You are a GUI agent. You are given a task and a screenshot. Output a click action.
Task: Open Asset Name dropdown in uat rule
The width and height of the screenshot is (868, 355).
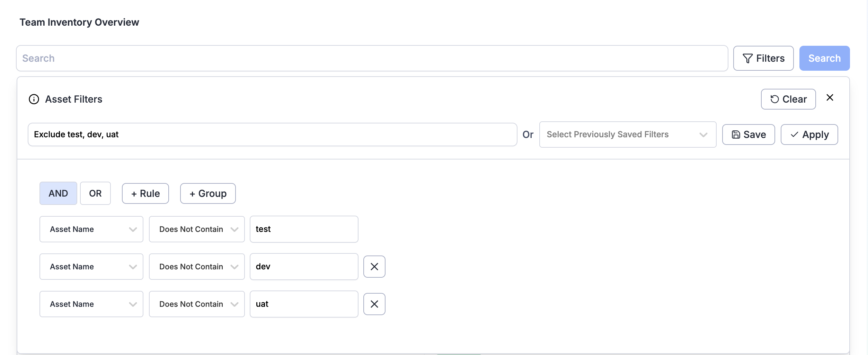click(91, 304)
